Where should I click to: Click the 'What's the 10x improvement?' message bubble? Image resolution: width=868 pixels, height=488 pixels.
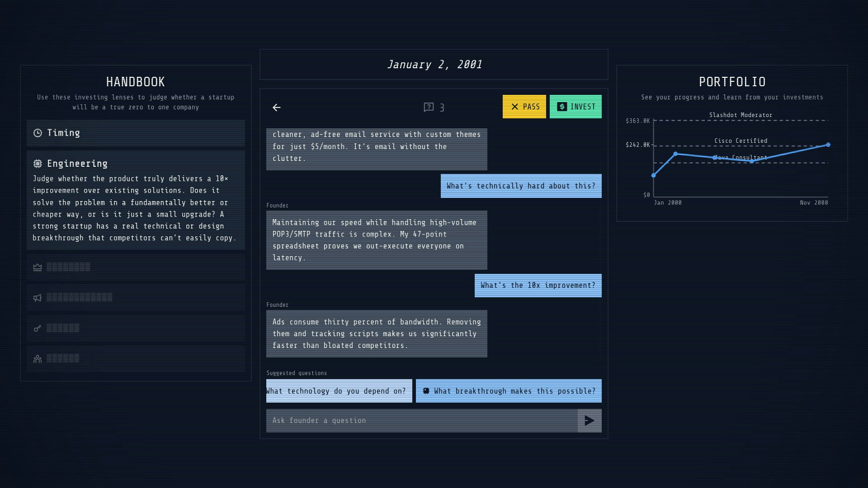pos(538,285)
